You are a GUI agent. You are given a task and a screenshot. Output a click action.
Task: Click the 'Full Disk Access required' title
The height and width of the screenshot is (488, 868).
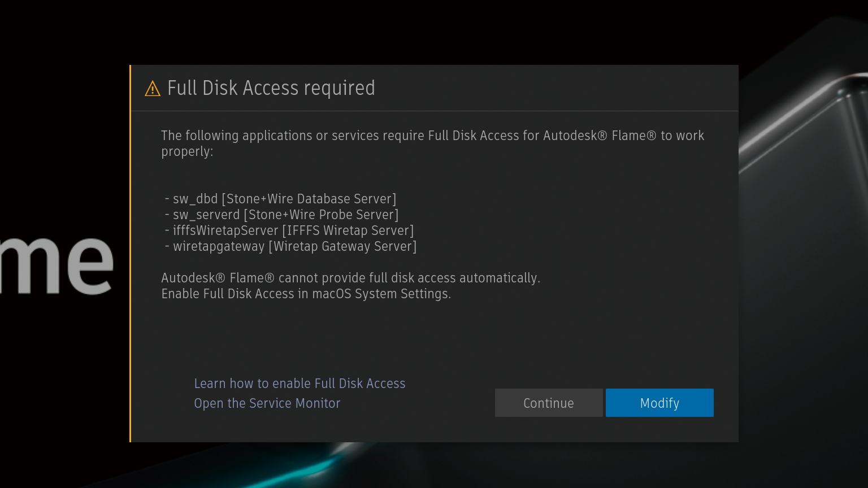tap(271, 88)
